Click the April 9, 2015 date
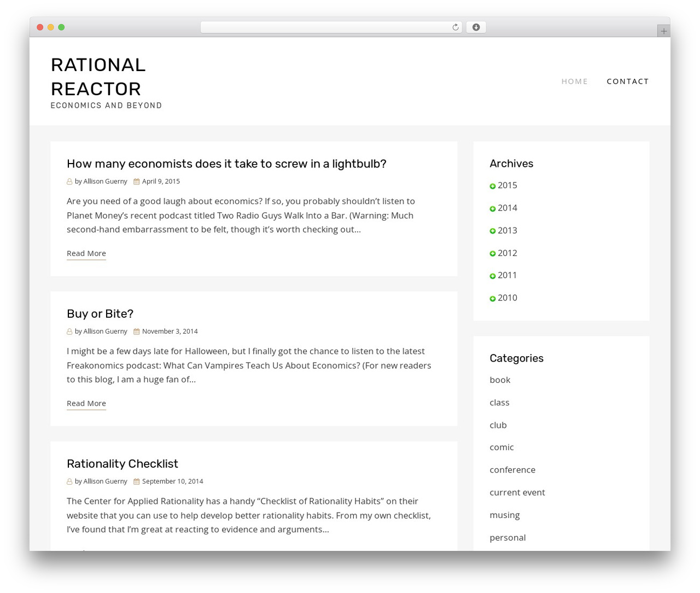The width and height of the screenshot is (700, 593). (161, 182)
